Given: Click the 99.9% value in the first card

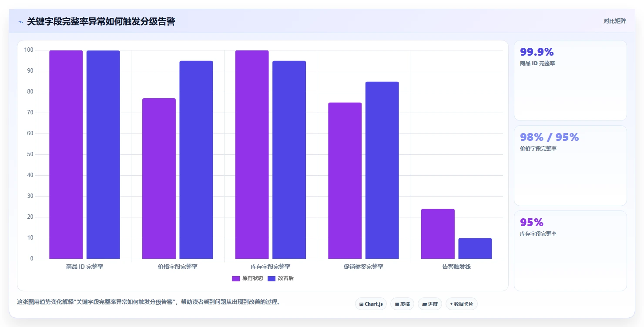Looking at the screenshot, I should tap(537, 52).
